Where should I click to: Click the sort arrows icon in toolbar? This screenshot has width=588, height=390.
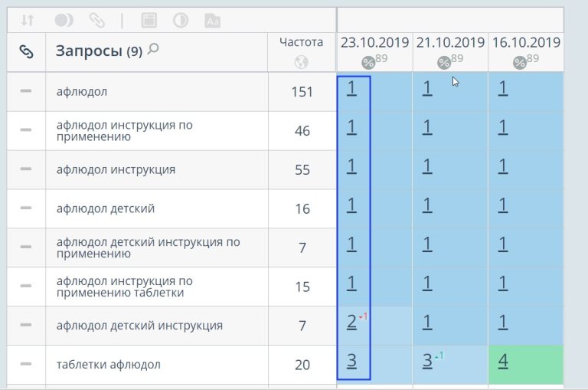pos(27,21)
